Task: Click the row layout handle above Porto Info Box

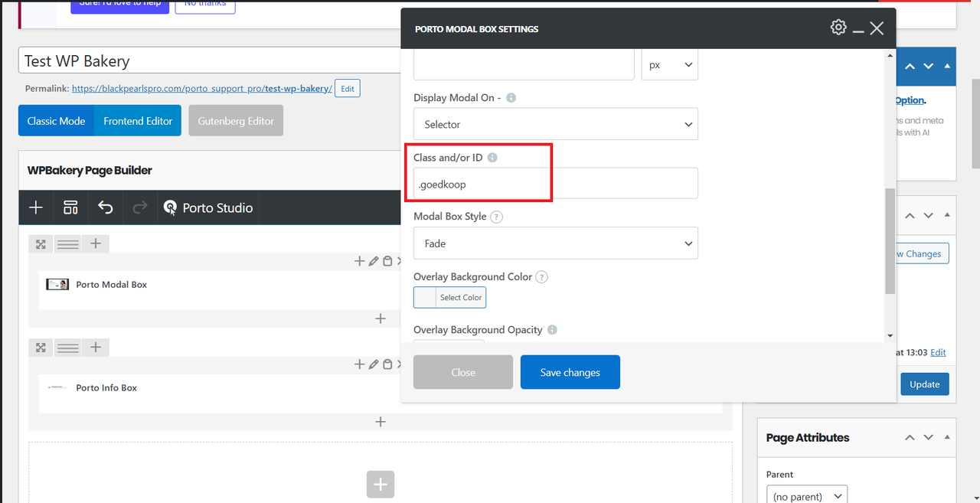Action: (x=68, y=348)
